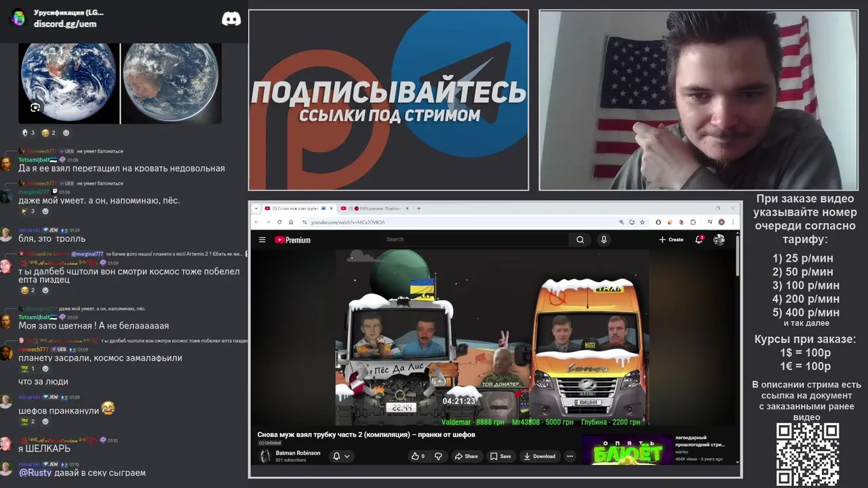Viewport: 868px width, 488px height.
Task: Click the @Rusty mention in chat
Action: (x=35, y=472)
